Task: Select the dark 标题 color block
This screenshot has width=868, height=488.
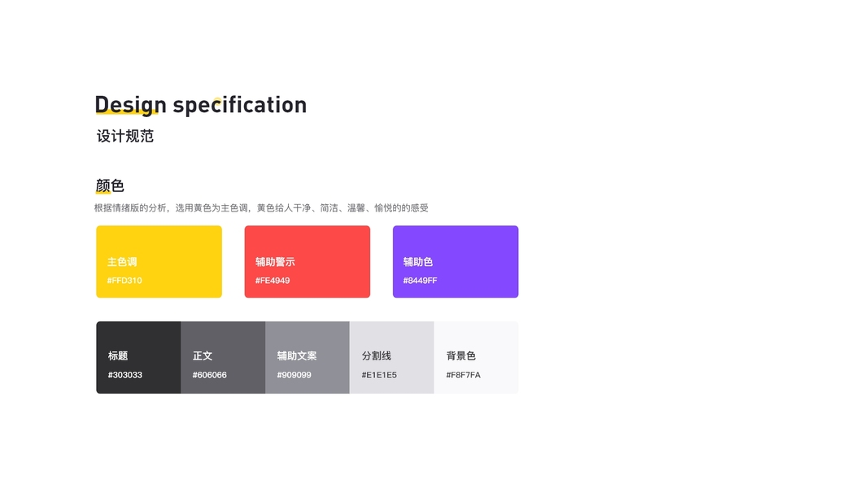Action: [138, 338]
